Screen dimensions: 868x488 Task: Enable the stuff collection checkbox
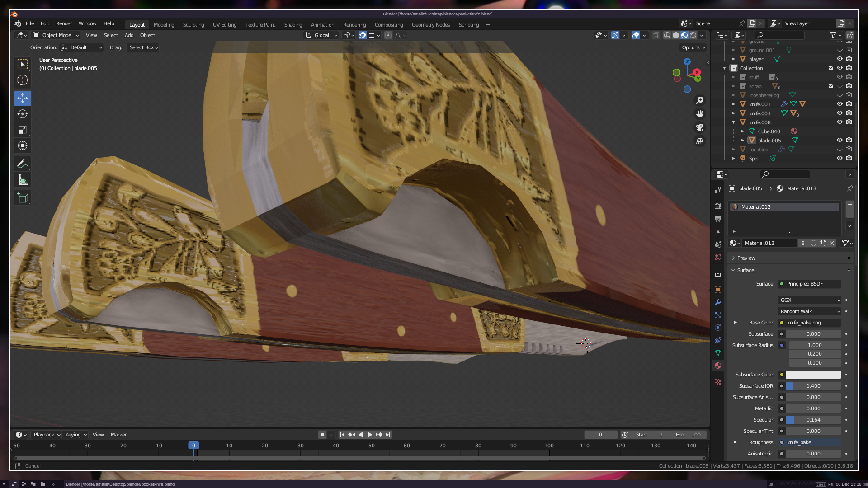[831, 77]
